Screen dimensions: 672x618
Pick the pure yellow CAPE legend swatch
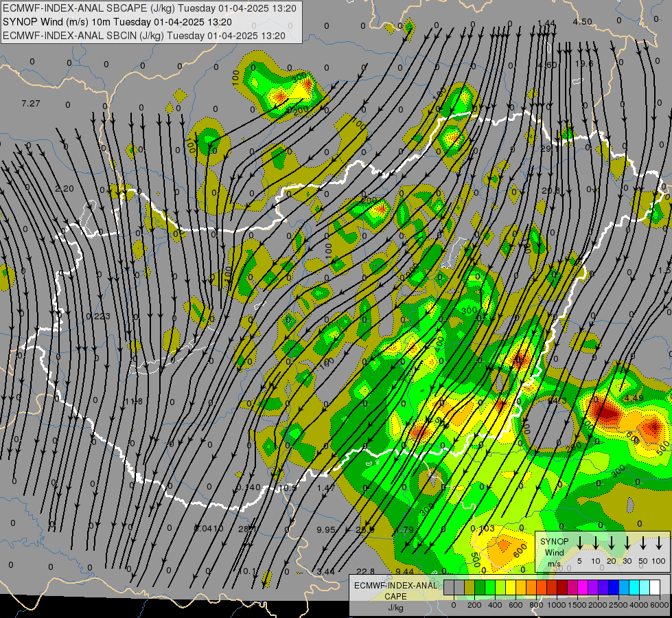tap(511, 588)
